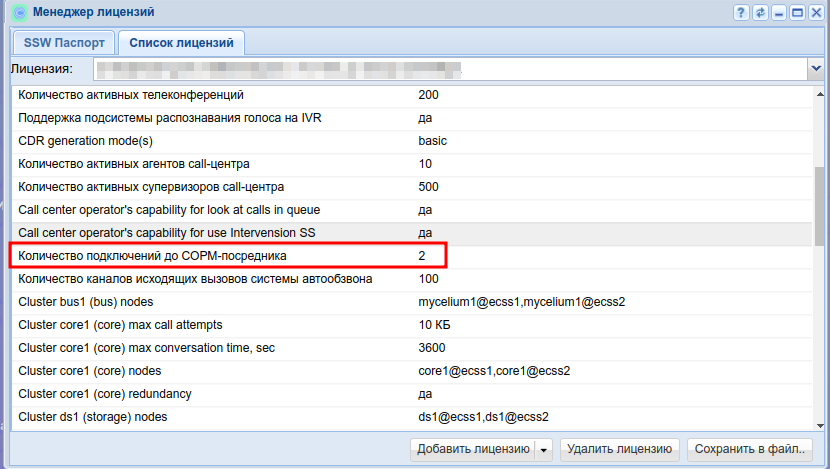Click the Лицензия combo box field

[x=450, y=69]
